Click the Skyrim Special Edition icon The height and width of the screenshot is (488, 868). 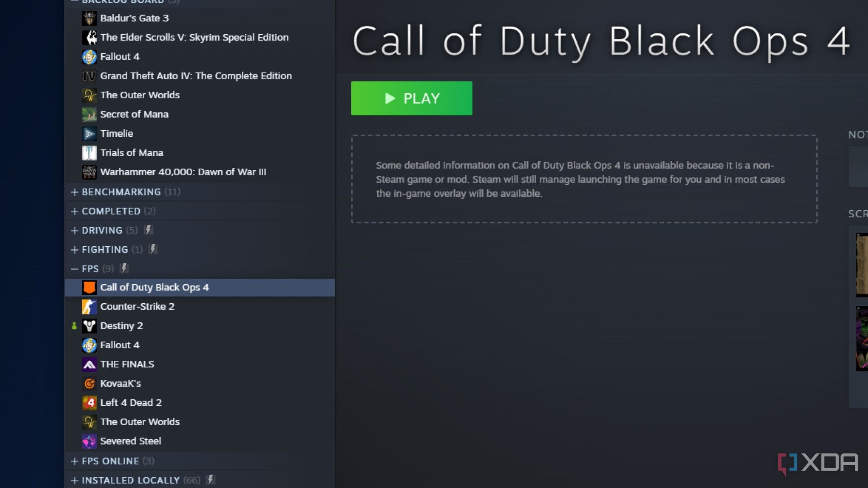89,38
